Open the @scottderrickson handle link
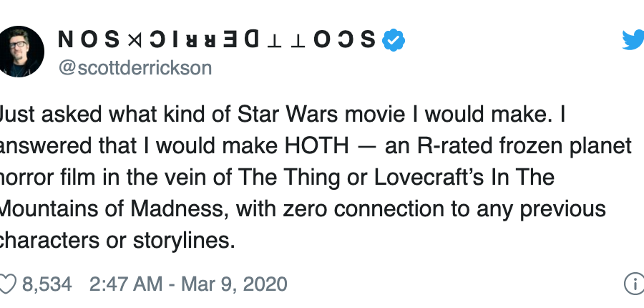 coord(135,67)
